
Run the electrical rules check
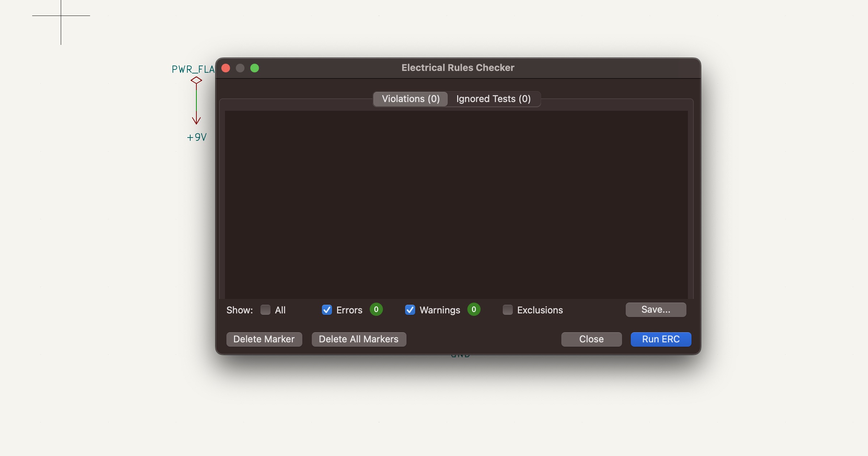pyautogui.click(x=661, y=339)
